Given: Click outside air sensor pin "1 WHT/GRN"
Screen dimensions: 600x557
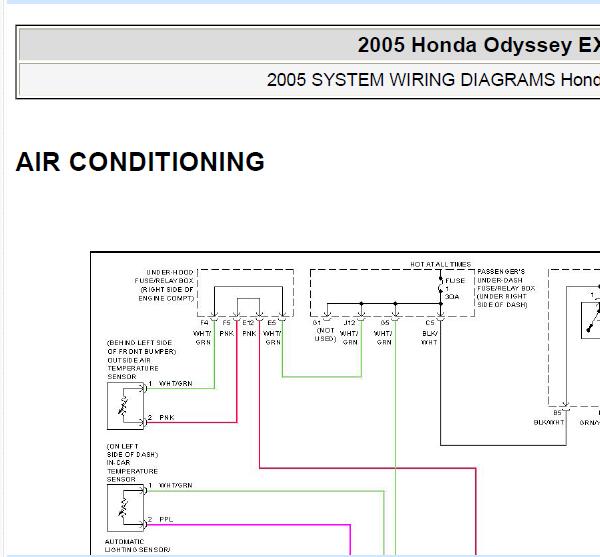Looking at the screenshot, I should click(170, 383).
